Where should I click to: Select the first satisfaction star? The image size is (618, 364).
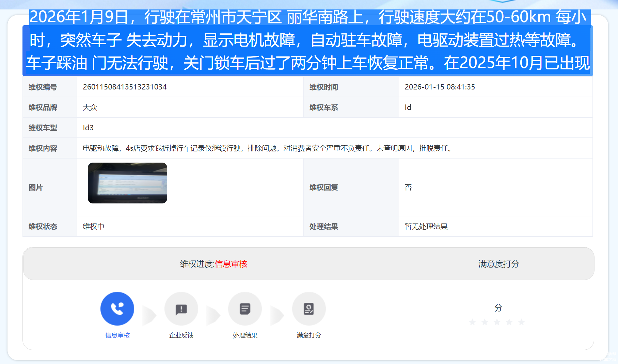[472, 322]
